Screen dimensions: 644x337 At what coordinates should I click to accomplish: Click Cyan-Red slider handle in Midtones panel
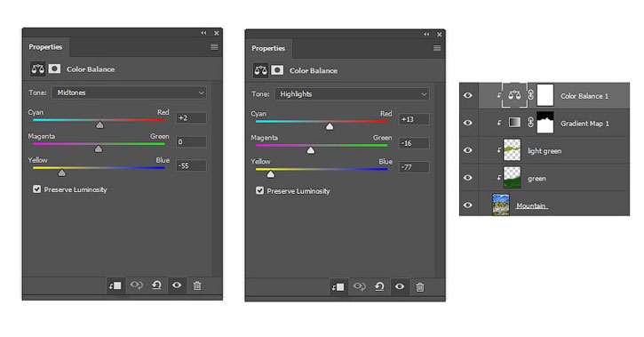pos(99,125)
